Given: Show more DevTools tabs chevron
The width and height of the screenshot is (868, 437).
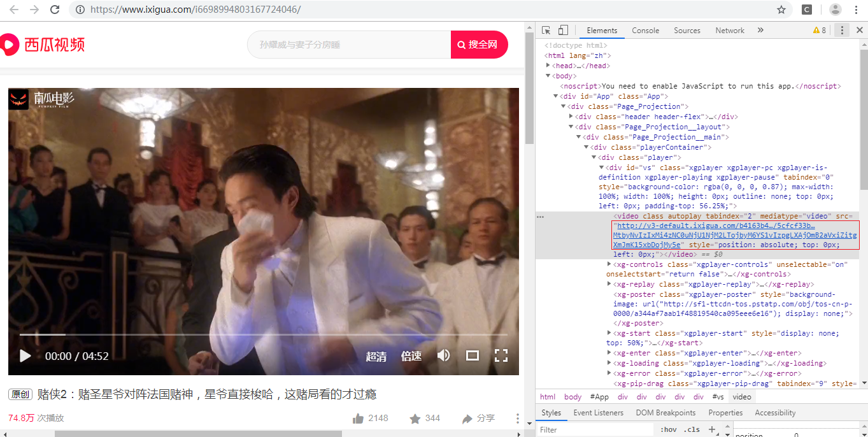Looking at the screenshot, I should (760, 30).
